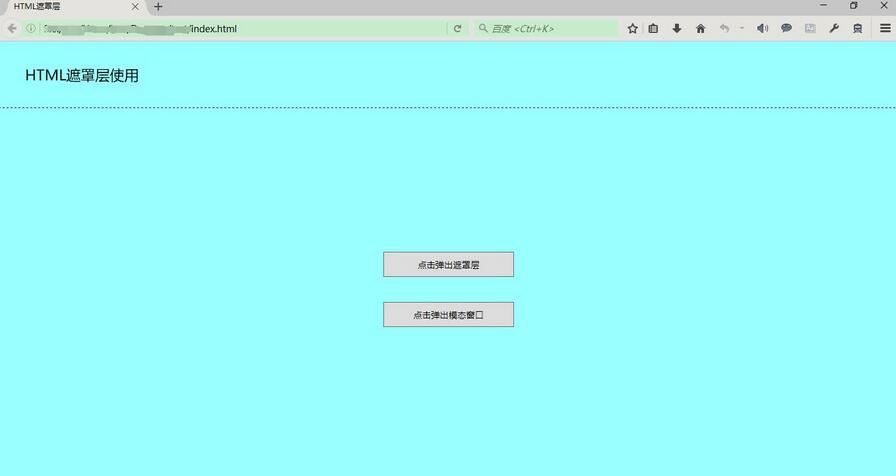This screenshot has width=896, height=476.
Task: Close the HTML遮罩层 tab
Action: click(135, 7)
